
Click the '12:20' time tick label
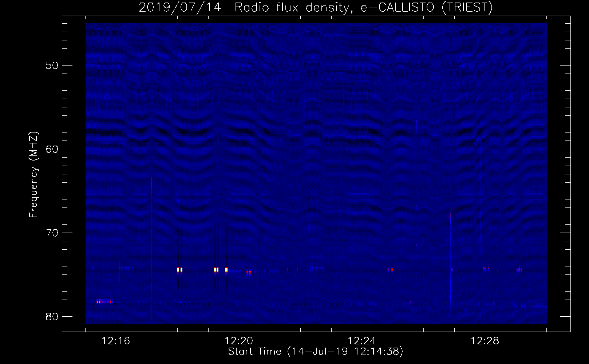(x=239, y=341)
